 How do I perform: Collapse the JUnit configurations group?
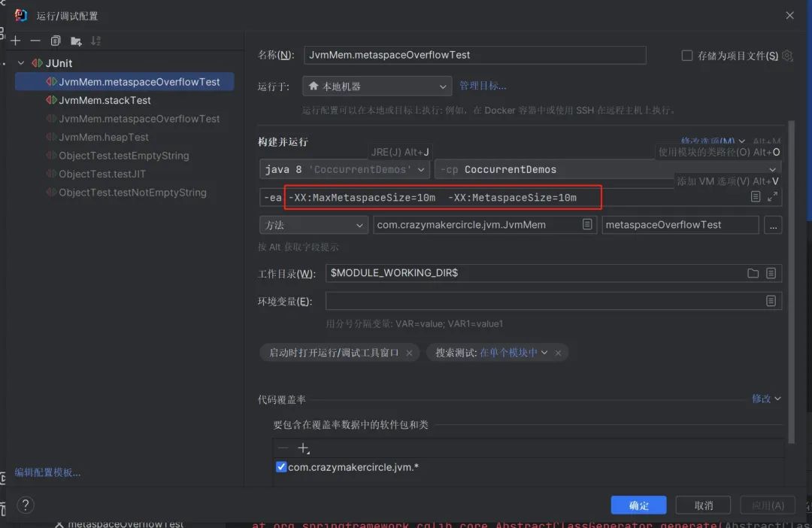point(21,63)
